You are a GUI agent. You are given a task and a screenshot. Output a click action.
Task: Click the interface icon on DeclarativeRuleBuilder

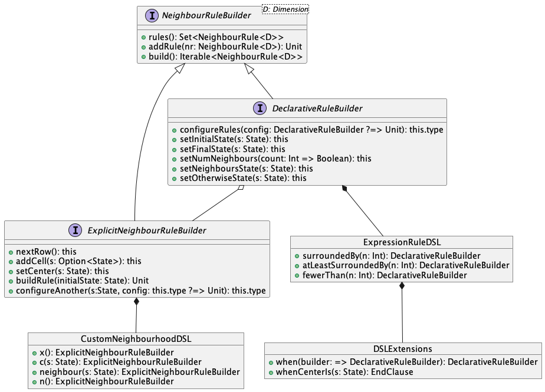click(x=260, y=108)
